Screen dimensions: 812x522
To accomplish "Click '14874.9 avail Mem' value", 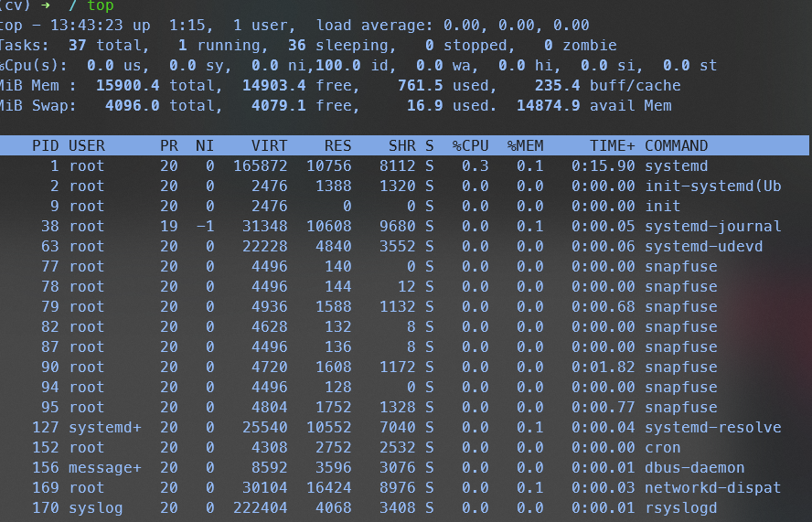I will tap(594, 106).
